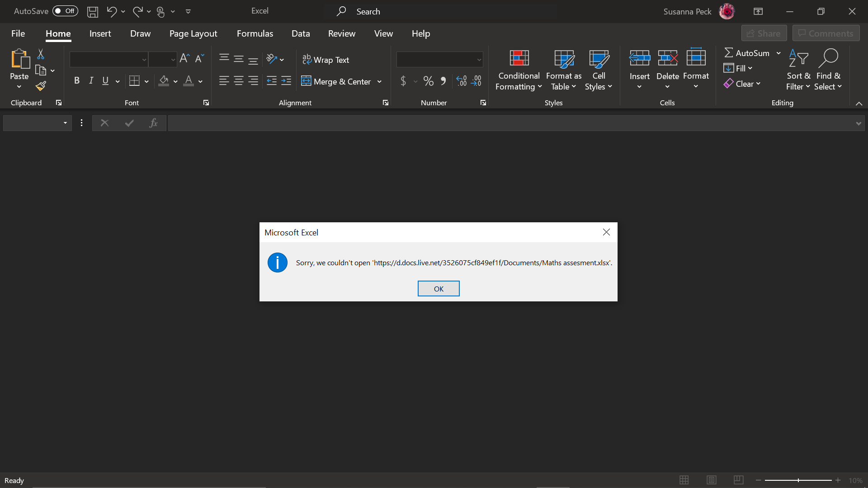Image resolution: width=868 pixels, height=488 pixels.
Task: Open Cell Styles gallery
Action: [599, 70]
